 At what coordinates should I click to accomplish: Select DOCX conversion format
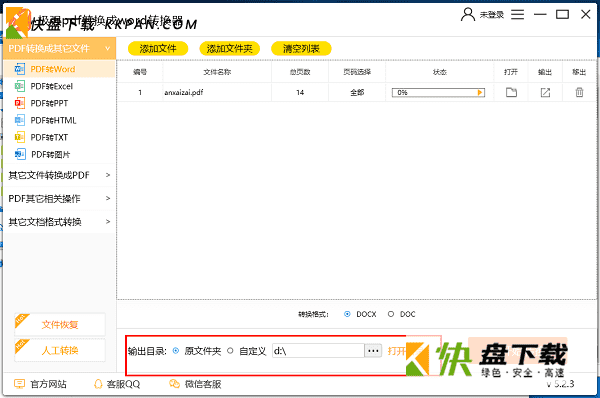(347, 314)
